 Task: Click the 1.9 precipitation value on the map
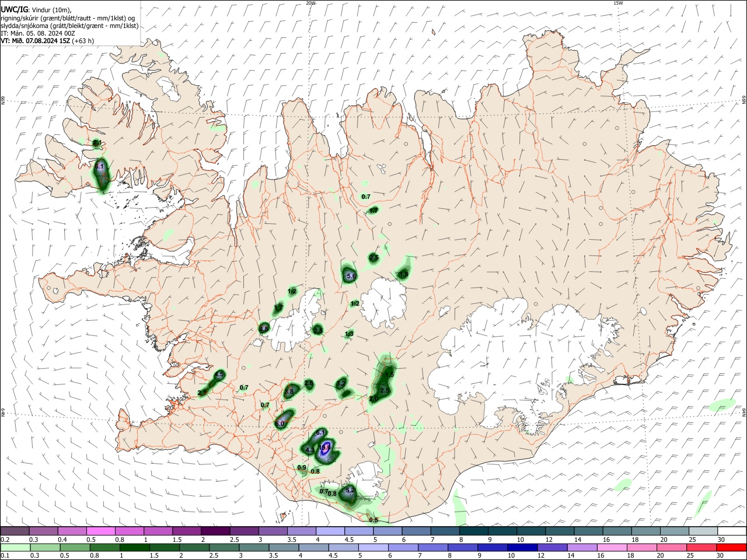click(403, 274)
